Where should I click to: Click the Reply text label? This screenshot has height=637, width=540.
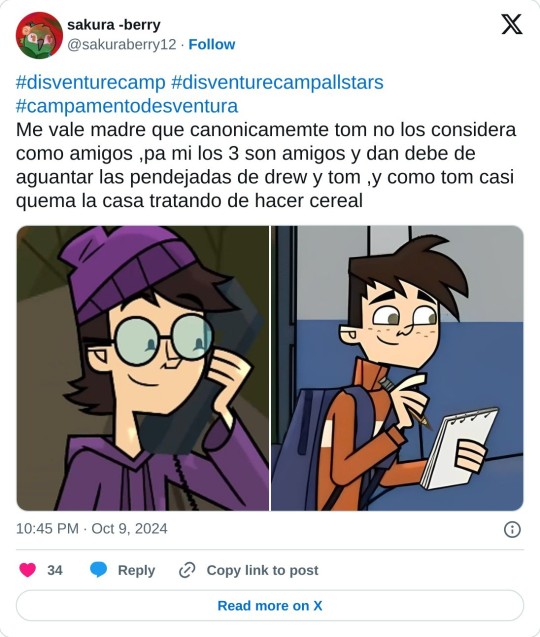137,570
